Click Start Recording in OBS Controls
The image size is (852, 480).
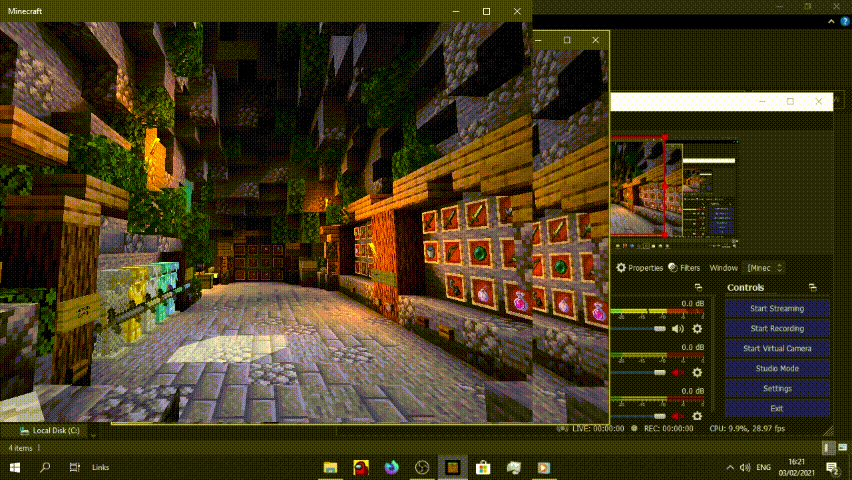pyautogui.click(x=777, y=328)
